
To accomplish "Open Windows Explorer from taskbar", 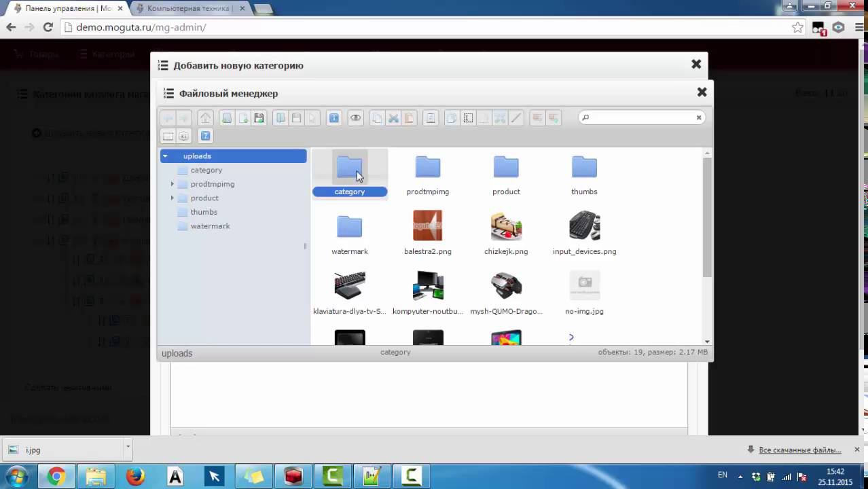I will point(96,476).
